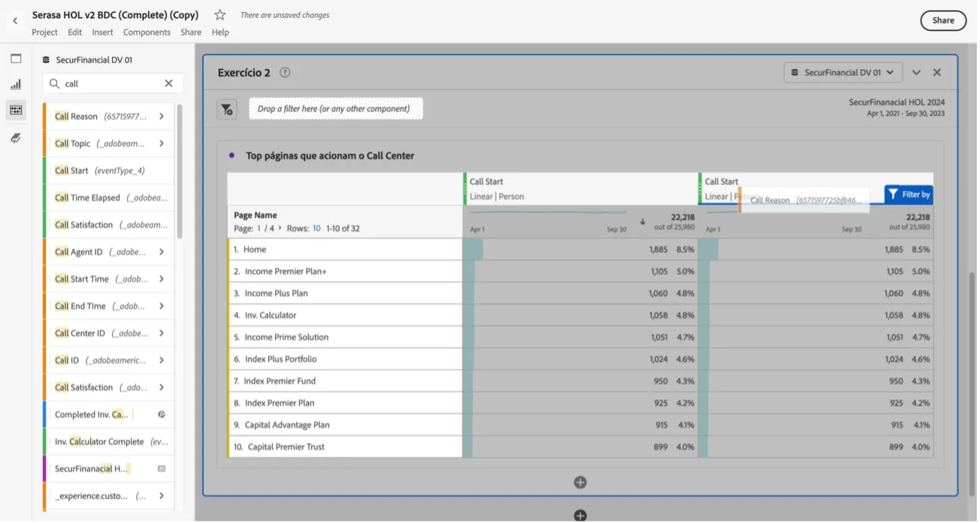Open the Edit menu
Image resolution: width=980 pixels, height=523 pixels.
coord(74,32)
